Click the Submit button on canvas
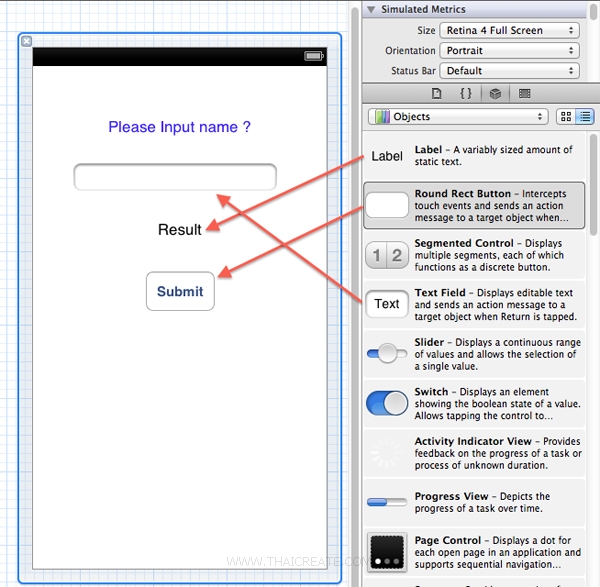Screen dimensions: 600x587 [x=180, y=291]
